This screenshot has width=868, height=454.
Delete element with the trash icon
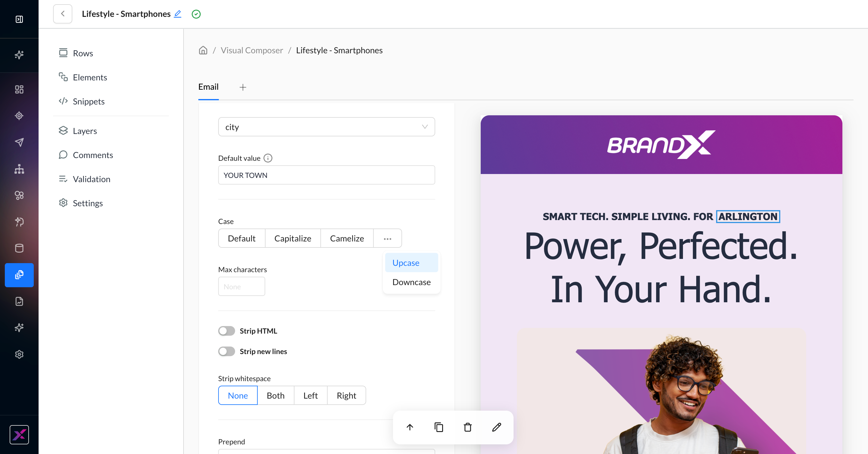pos(468,428)
